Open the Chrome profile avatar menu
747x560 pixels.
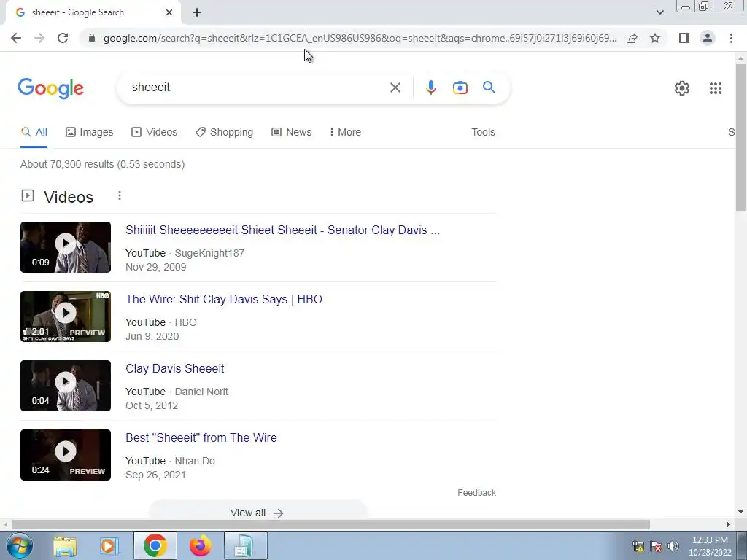click(708, 38)
